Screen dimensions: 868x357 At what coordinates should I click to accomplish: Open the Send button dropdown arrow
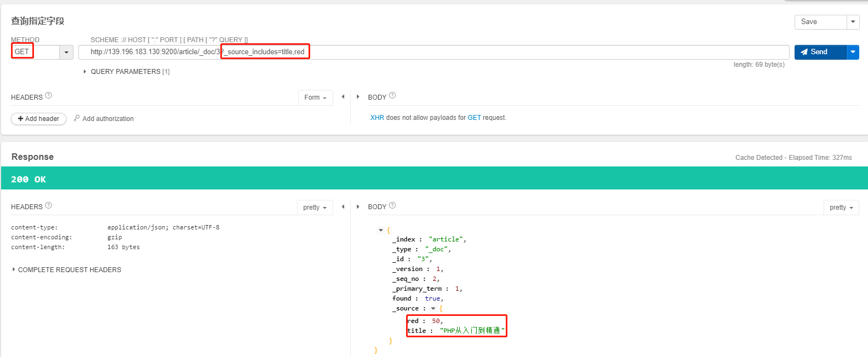click(853, 52)
